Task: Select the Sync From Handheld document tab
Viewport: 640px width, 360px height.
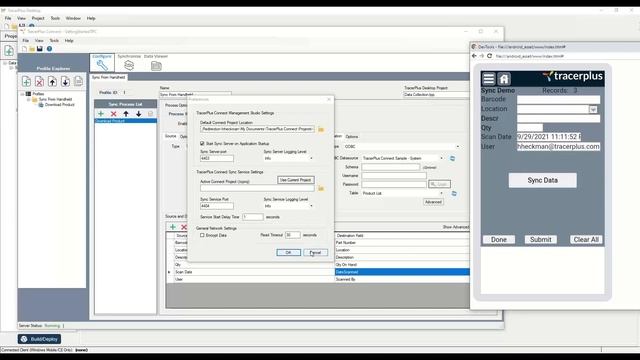Action: [x=109, y=77]
